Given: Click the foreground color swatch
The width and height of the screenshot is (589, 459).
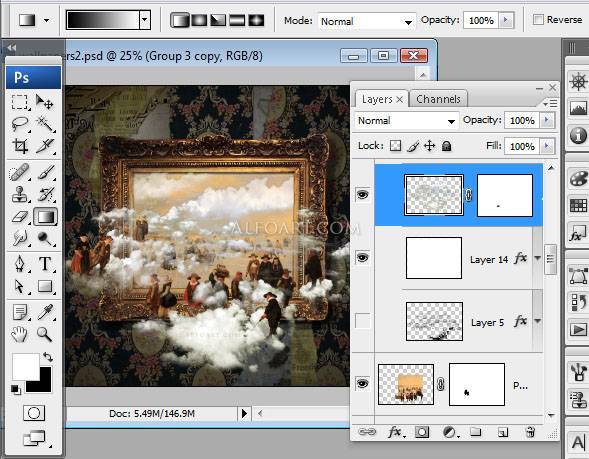Looking at the screenshot, I should 26,366.
